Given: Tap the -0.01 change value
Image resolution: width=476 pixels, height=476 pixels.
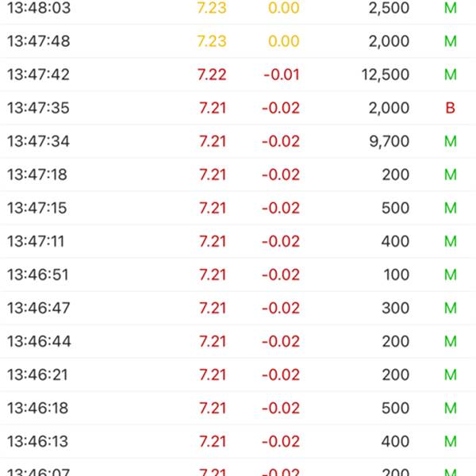Looking at the screenshot, I should pyautogui.click(x=282, y=75).
